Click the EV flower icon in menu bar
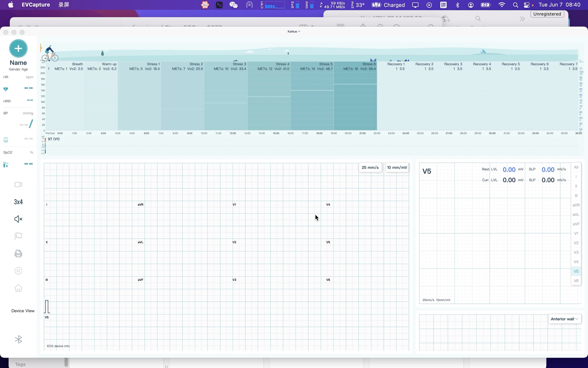The width and height of the screenshot is (588, 368). tap(205, 5)
